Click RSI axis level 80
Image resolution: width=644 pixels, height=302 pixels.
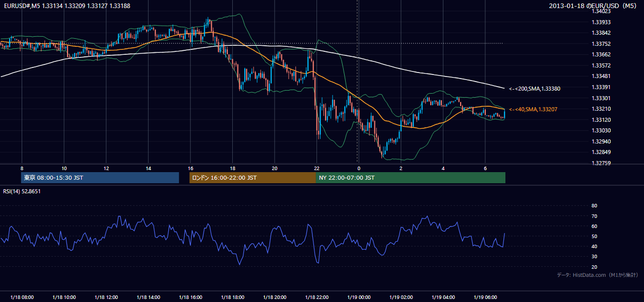point(595,206)
